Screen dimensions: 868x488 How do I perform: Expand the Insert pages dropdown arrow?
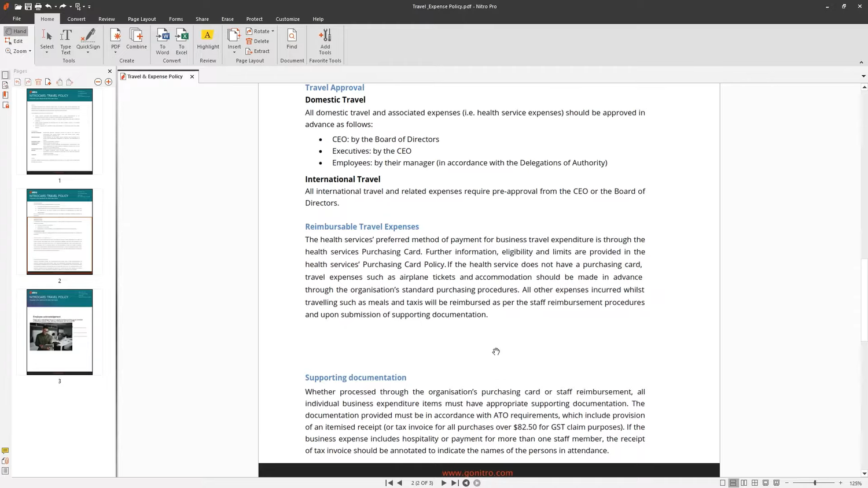click(234, 53)
